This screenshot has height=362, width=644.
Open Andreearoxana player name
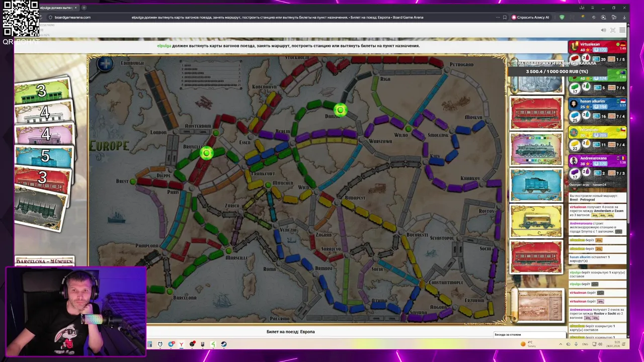[593, 158]
